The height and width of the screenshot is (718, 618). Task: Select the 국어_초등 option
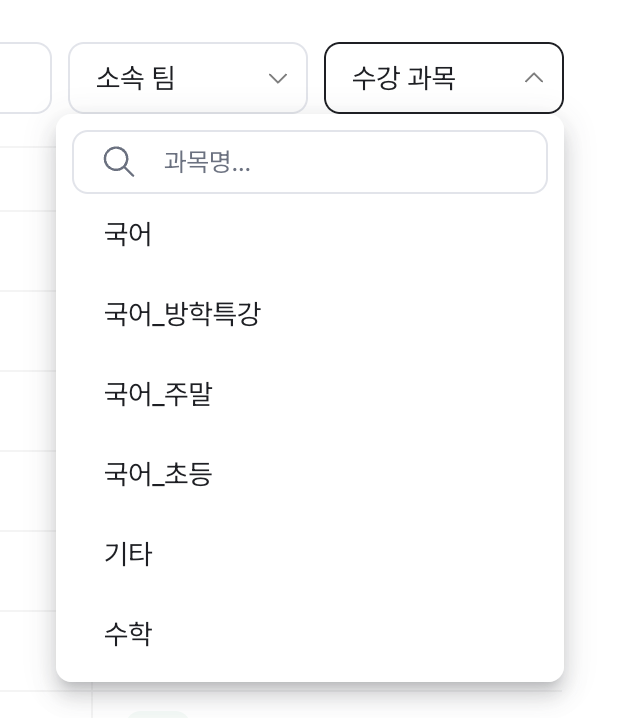click(x=310, y=474)
